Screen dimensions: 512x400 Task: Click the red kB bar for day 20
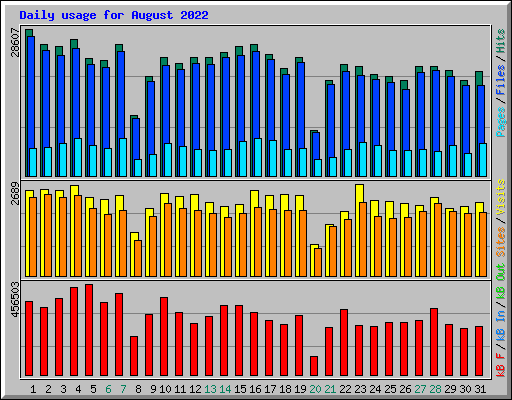pyautogui.click(x=314, y=366)
